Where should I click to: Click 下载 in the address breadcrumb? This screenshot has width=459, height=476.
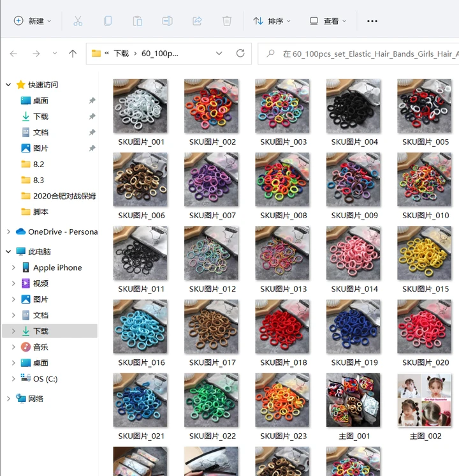121,54
